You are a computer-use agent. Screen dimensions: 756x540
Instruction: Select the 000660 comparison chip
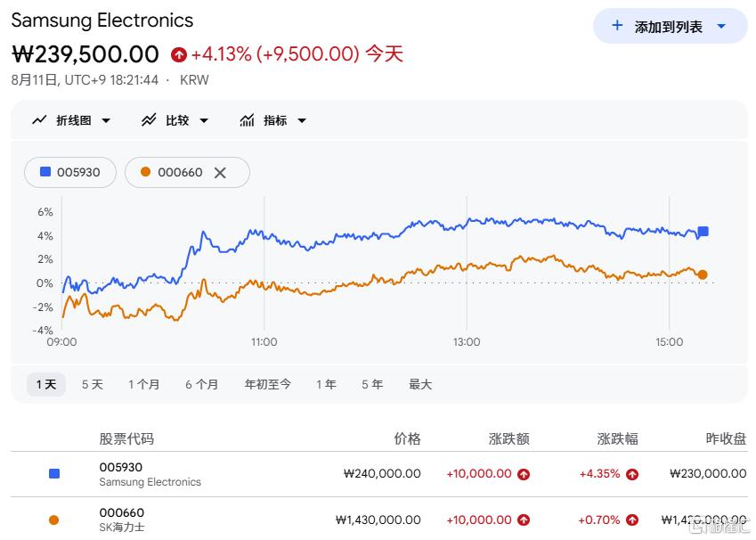coord(187,172)
